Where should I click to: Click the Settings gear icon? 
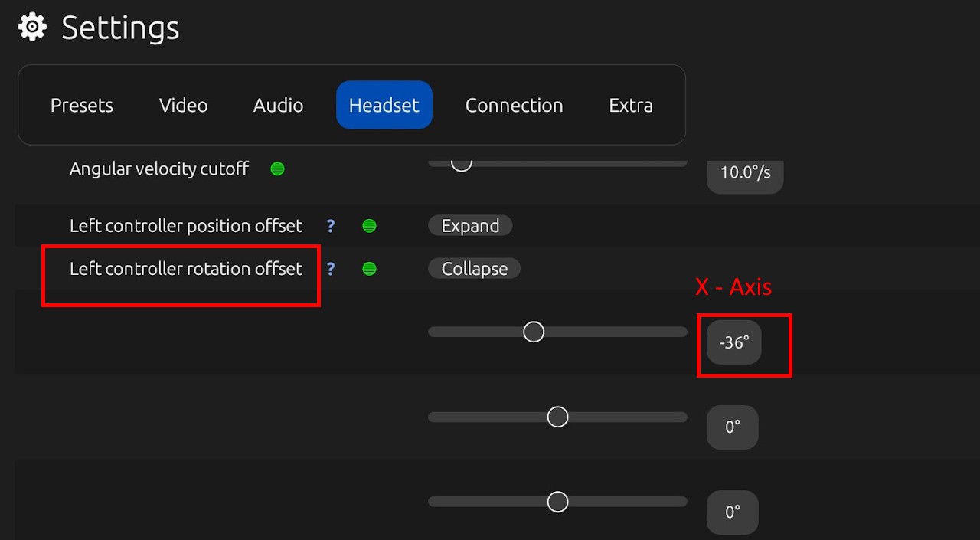(x=32, y=27)
